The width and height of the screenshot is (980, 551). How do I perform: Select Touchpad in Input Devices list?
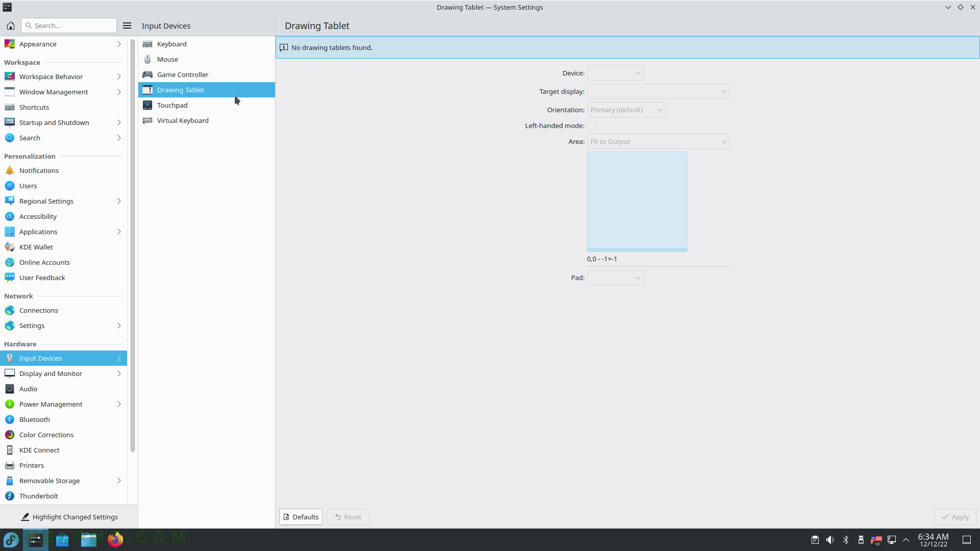pyautogui.click(x=207, y=105)
